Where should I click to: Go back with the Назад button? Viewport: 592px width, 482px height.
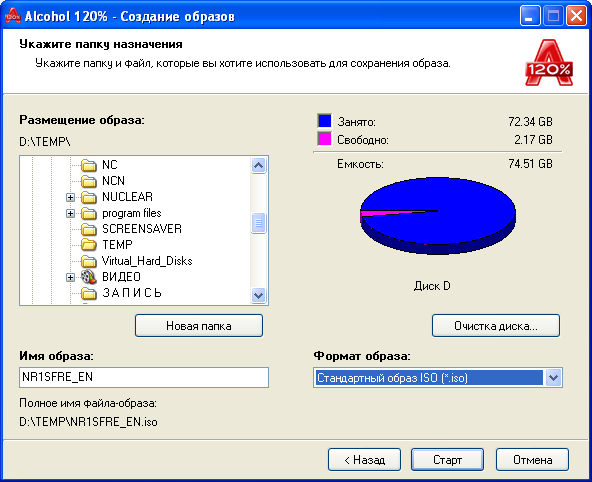[x=364, y=460]
